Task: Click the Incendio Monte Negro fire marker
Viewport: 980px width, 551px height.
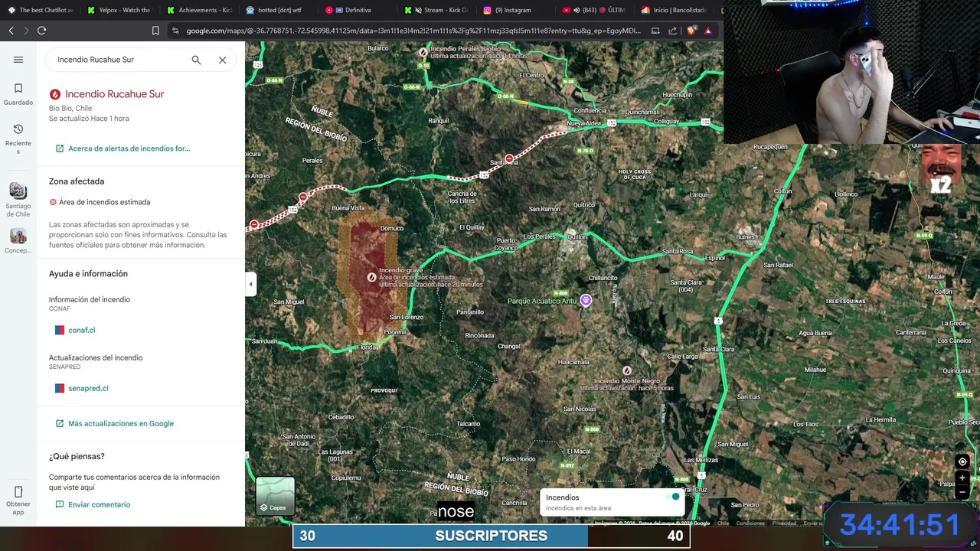Action: 626,371
